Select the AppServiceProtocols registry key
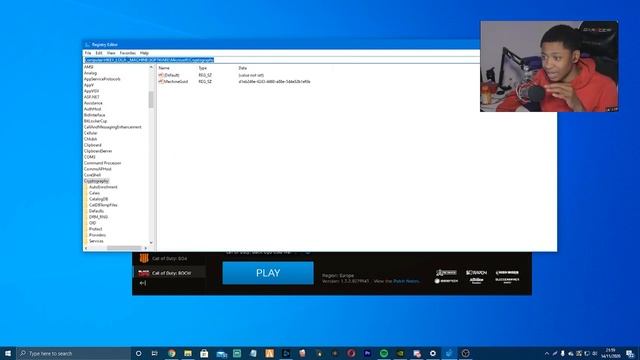The height and width of the screenshot is (360, 640). [x=102, y=79]
